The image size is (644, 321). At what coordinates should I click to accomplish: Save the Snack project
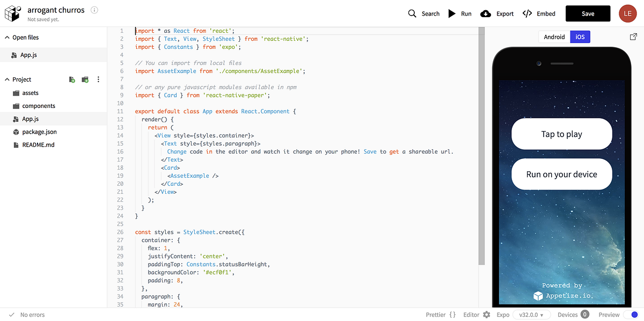pyautogui.click(x=588, y=13)
